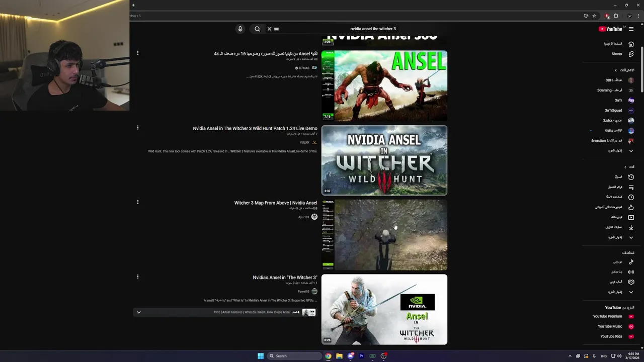This screenshot has height=362, width=644.
Task: Open options menu for Witcher 3 Map From Above
Action: [137, 202]
